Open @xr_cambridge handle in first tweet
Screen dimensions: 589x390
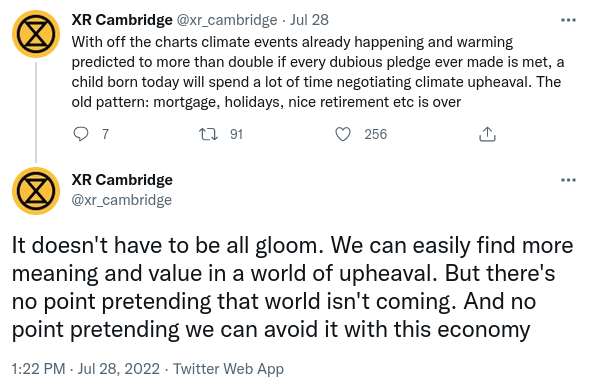(x=227, y=20)
